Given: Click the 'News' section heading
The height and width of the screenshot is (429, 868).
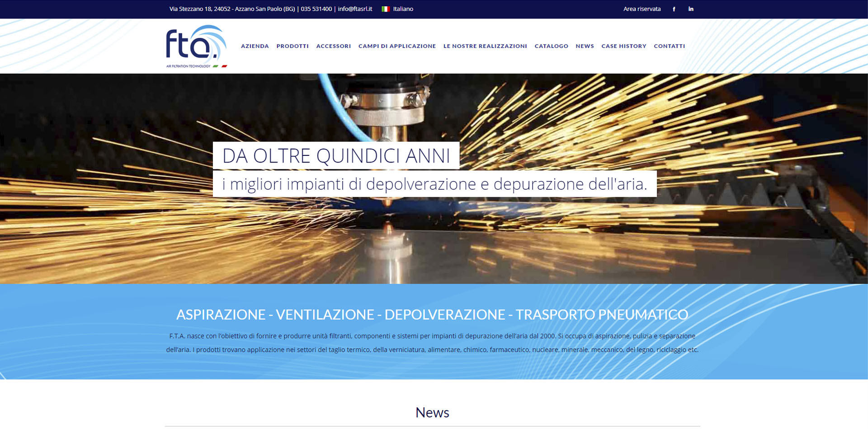Looking at the screenshot, I should point(432,412).
